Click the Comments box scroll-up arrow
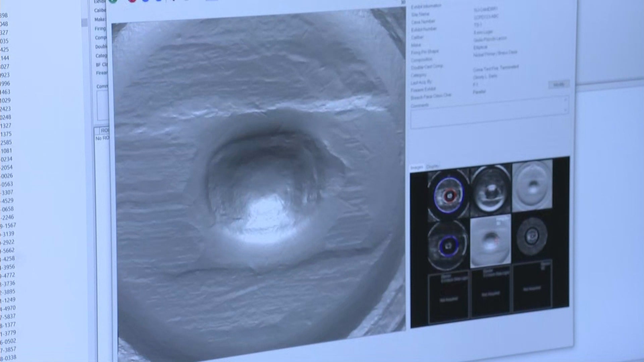Viewport: 644px width, 362px height. point(566,100)
